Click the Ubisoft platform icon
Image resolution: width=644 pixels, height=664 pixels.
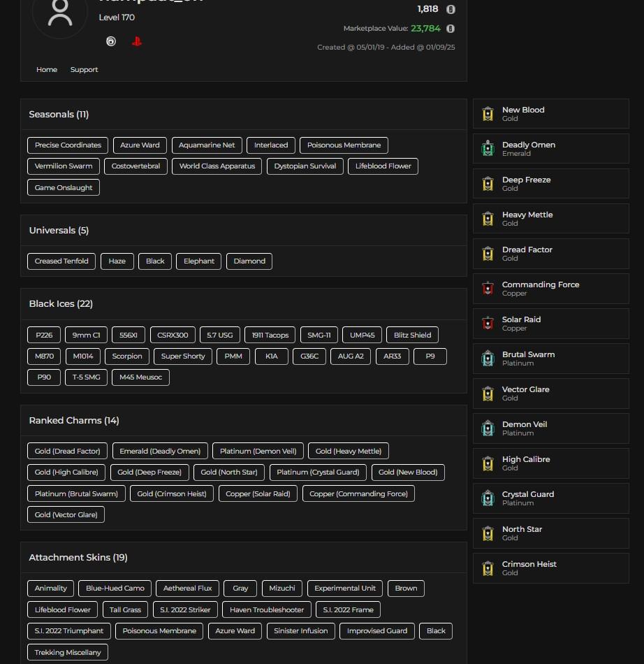[x=110, y=42]
